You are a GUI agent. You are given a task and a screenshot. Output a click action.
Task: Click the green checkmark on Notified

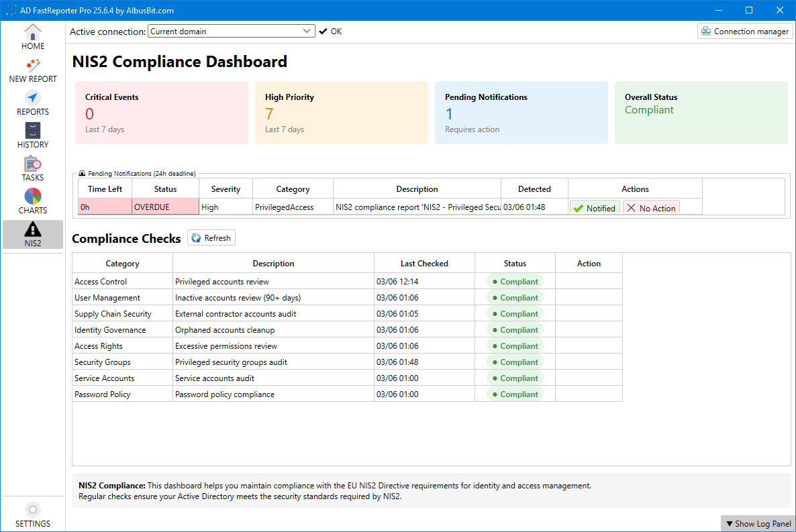click(579, 208)
